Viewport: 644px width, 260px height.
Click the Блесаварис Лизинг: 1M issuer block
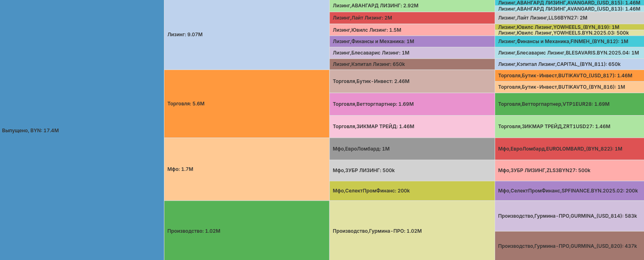coord(412,53)
